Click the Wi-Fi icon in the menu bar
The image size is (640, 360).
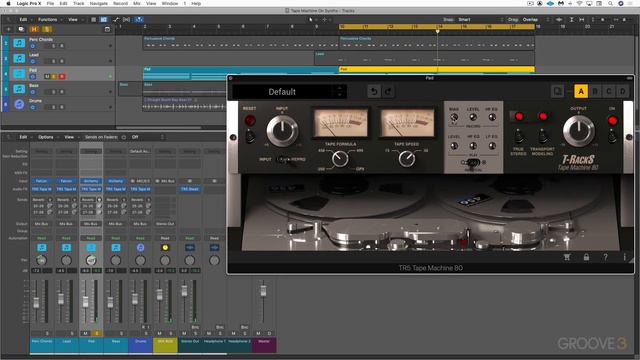(x=579, y=3)
